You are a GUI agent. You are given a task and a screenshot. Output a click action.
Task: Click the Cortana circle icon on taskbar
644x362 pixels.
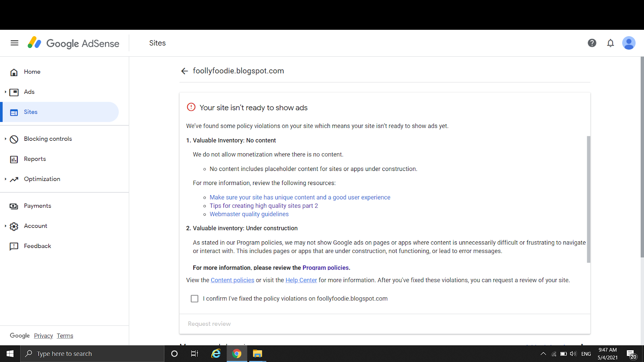click(x=174, y=354)
